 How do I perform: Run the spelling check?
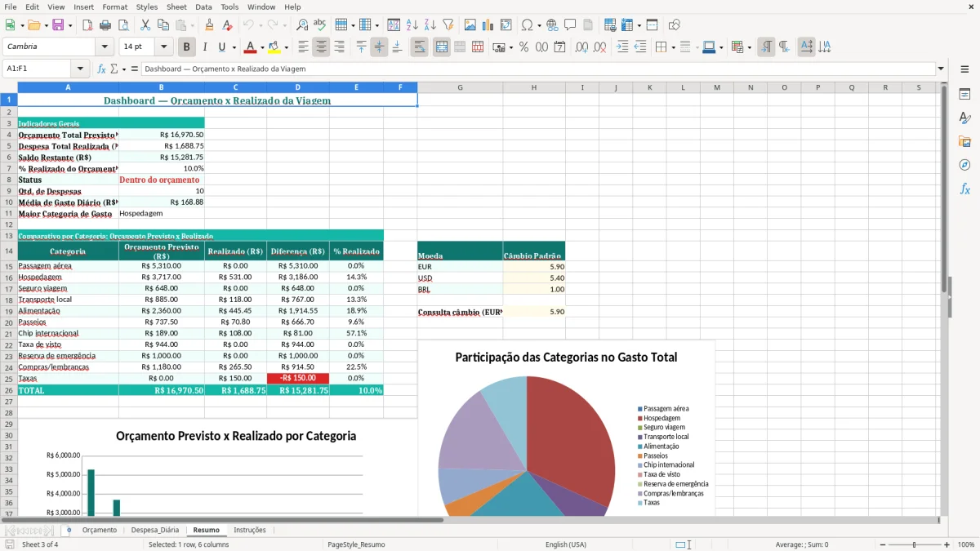click(x=319, y=25)
